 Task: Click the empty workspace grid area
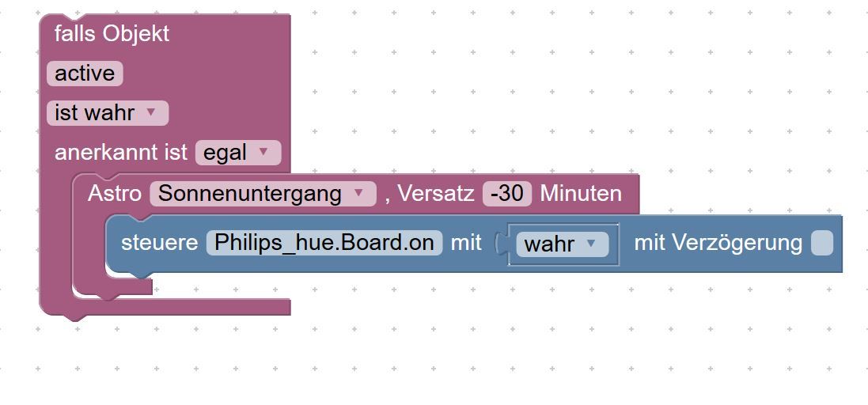point(554,348)
